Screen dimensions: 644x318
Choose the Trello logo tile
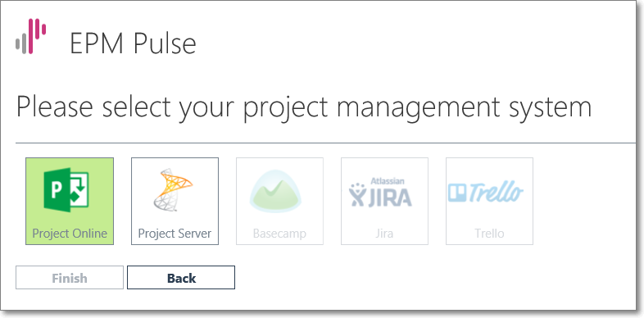click(x=490, y=202)
